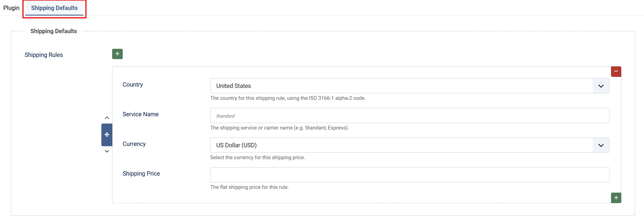
Task: Select the United States country combo box
Action: click(410, 86)
